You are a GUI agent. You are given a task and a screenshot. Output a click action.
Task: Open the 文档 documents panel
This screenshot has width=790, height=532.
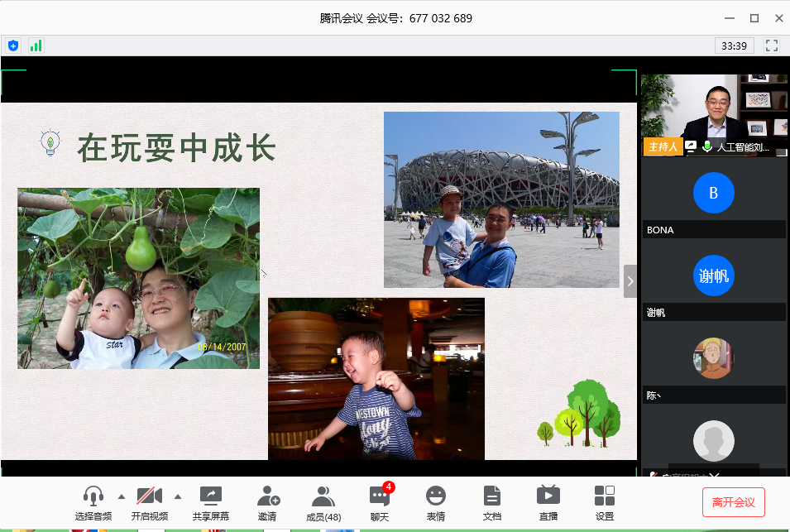492,496
